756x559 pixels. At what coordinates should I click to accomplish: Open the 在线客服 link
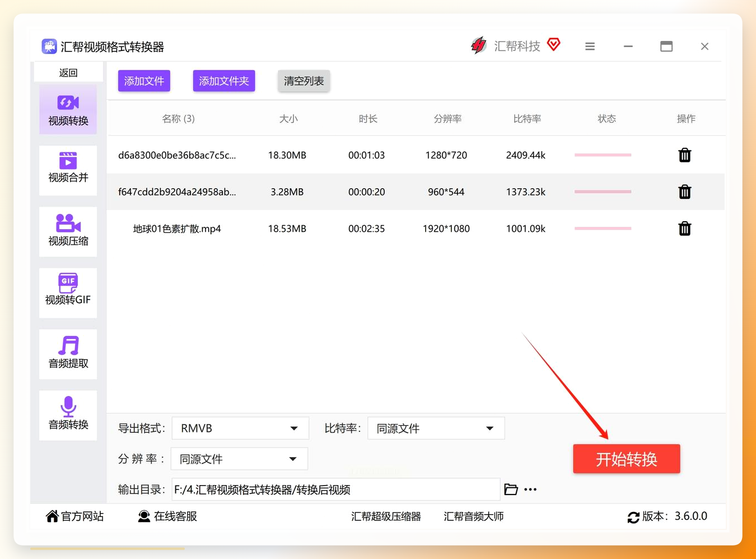point(175,516)
